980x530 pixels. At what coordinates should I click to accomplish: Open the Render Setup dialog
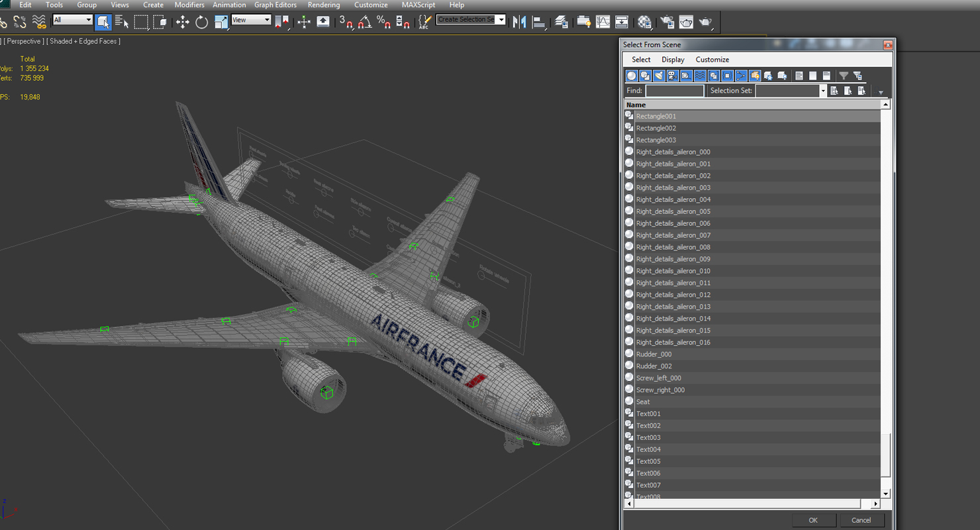click(x=667, y=22)
